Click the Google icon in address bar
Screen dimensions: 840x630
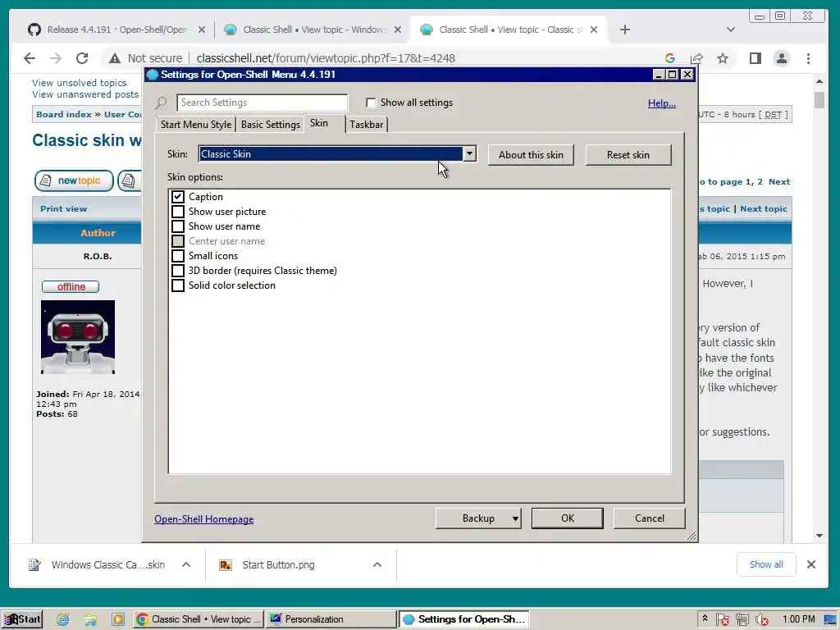669,58
